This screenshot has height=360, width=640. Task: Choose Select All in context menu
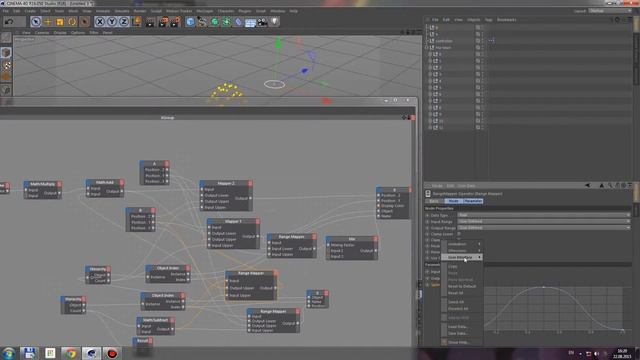(x=456, y=302)
